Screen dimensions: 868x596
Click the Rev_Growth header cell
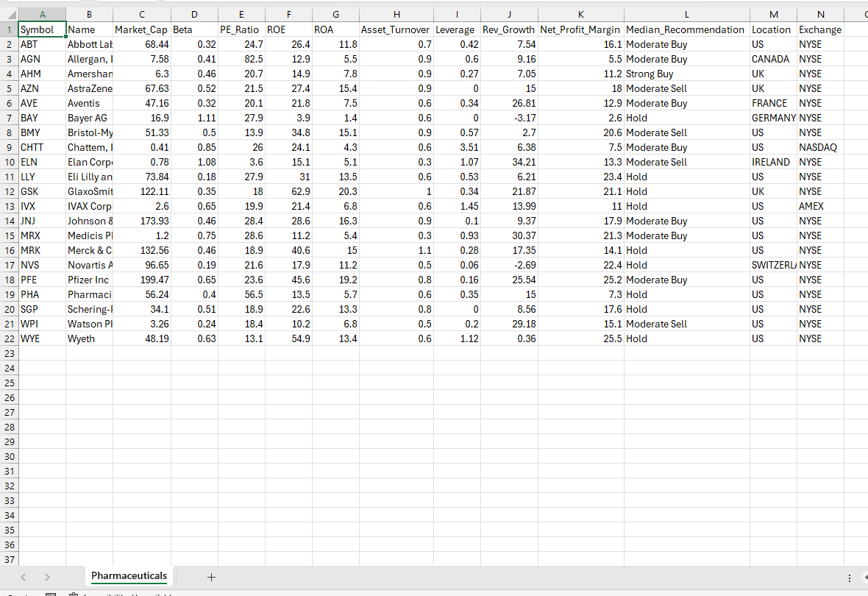coord(509,29)
